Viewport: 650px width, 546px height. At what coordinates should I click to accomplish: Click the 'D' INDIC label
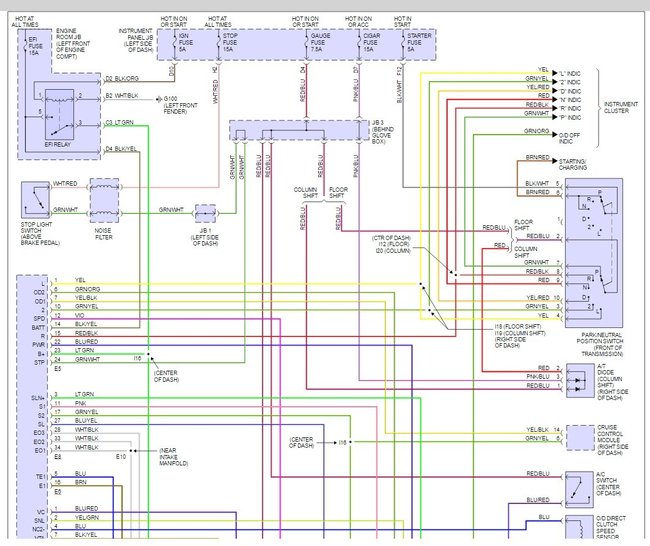click(570, 91)
